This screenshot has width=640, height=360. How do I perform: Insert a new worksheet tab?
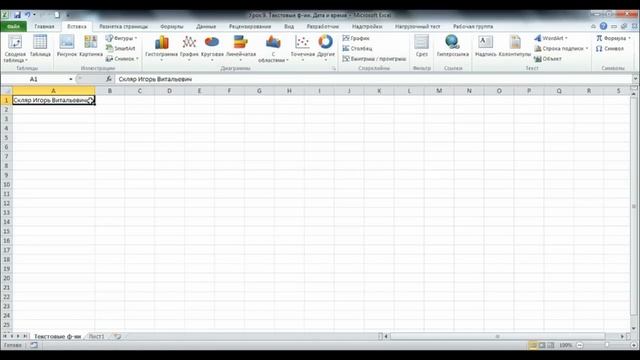[x=118, y=336]
